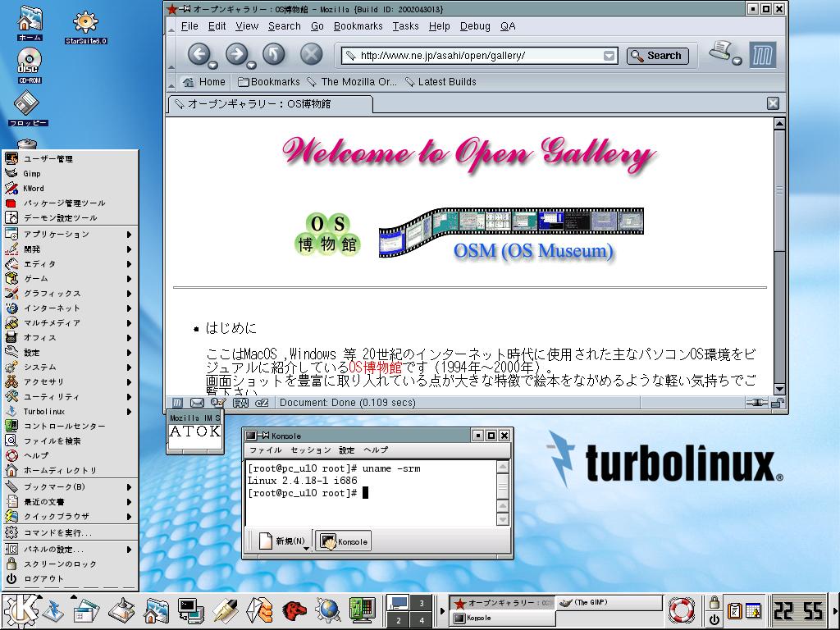The image size is (840, 630).
Task: Open the 新規(N) dropdown in Konsole
Action: tap(307, 548)
